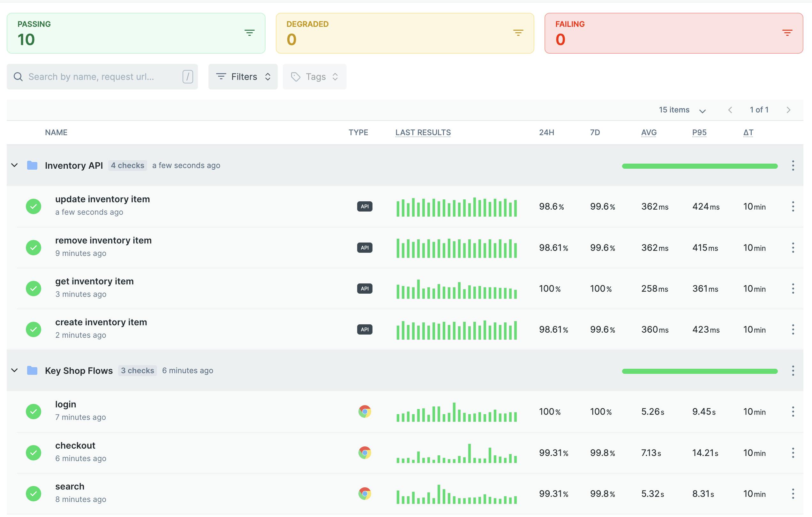Click filter icon in Failing card
Viewport: 812px width, 517px height.
(x=787, y=33)
